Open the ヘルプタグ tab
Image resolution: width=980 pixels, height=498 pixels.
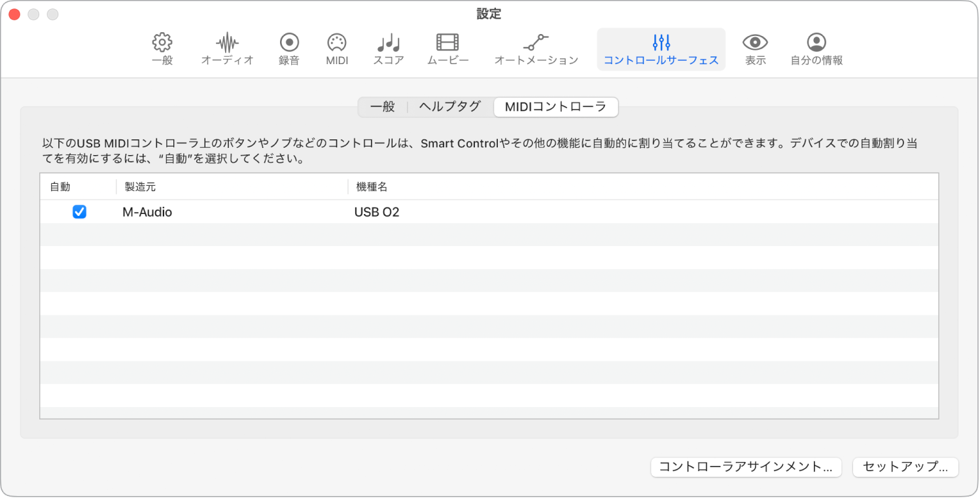click(449, 107)
